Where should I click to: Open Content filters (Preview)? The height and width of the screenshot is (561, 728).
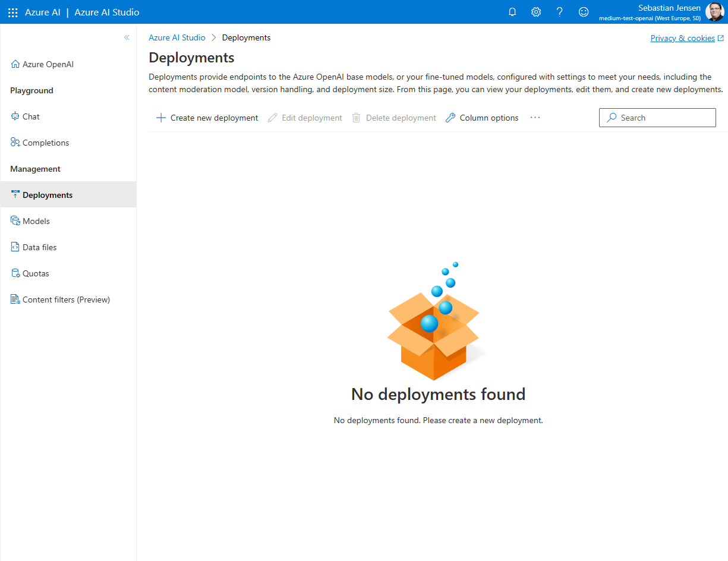pyautogui.click(x=66, y=300)
